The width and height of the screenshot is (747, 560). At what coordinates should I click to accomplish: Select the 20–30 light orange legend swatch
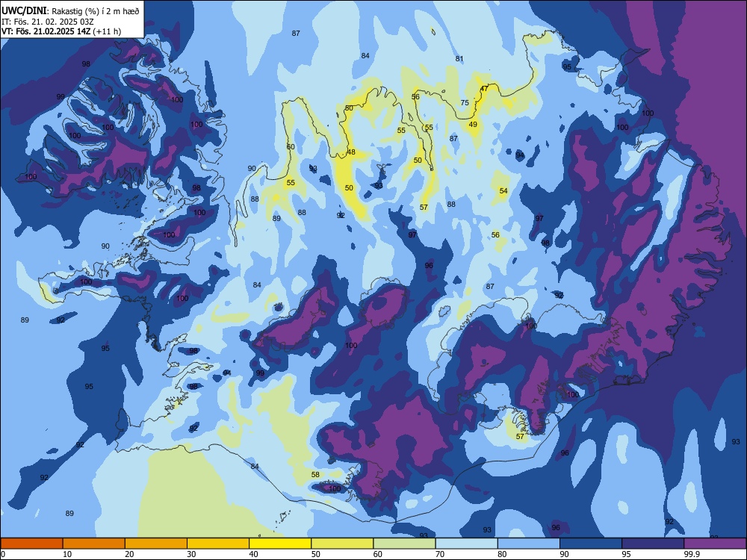(156, 544)
